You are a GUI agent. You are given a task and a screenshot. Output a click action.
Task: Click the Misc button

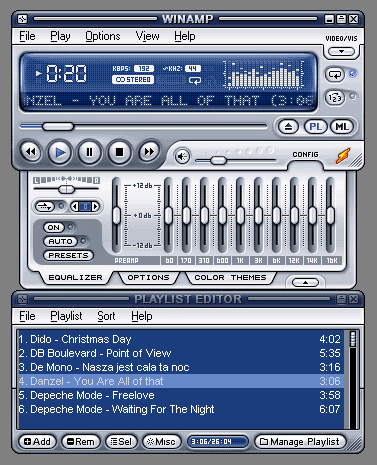(x=161, y=442)
